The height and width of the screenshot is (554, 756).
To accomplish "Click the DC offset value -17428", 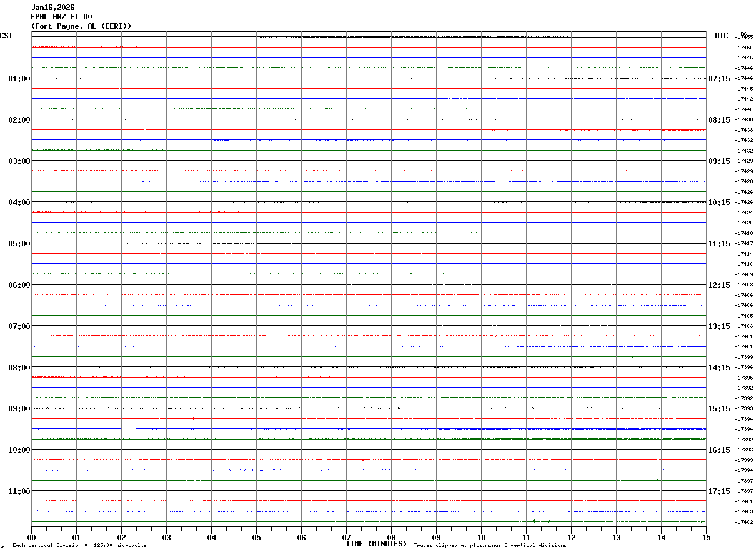I will (x=744, y=181).
